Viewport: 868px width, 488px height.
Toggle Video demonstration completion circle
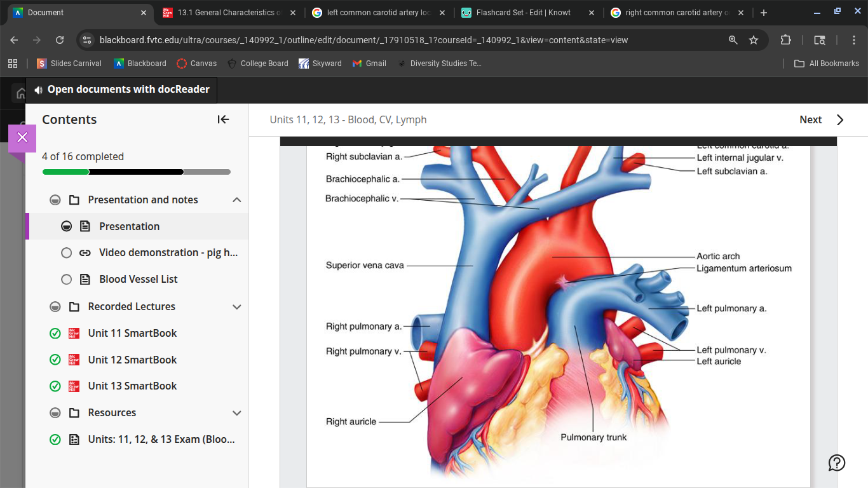pyautogui.click(x=67, y=253)
